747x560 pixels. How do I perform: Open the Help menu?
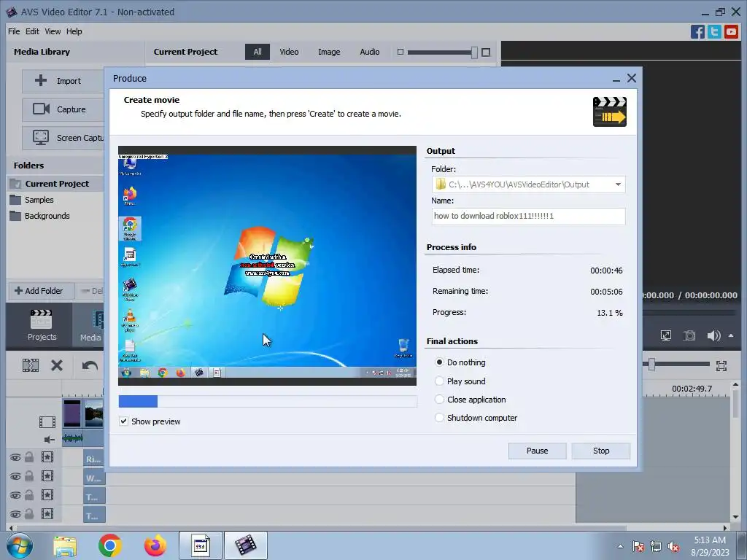coord(74,31)
